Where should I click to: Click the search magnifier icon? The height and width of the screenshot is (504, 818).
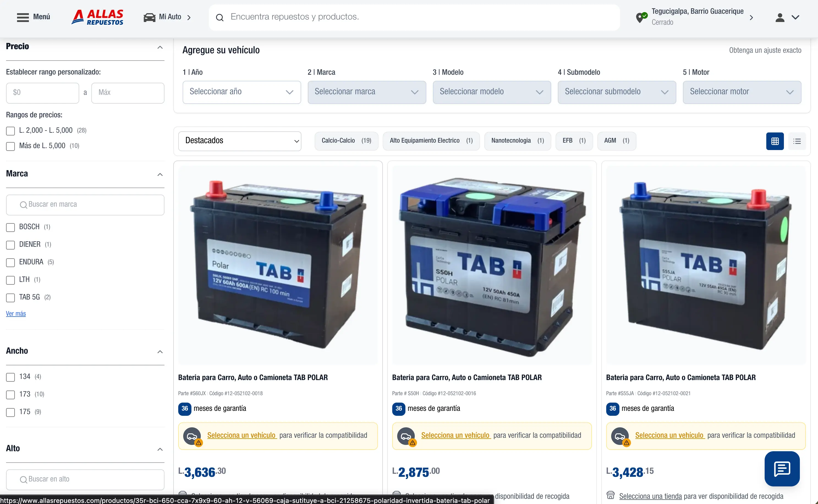pos(219,17)
